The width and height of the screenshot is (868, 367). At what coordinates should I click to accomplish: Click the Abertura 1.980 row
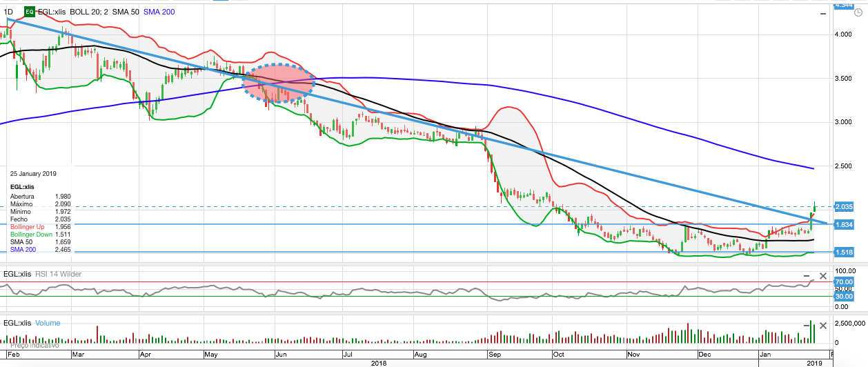pos(42,197)
